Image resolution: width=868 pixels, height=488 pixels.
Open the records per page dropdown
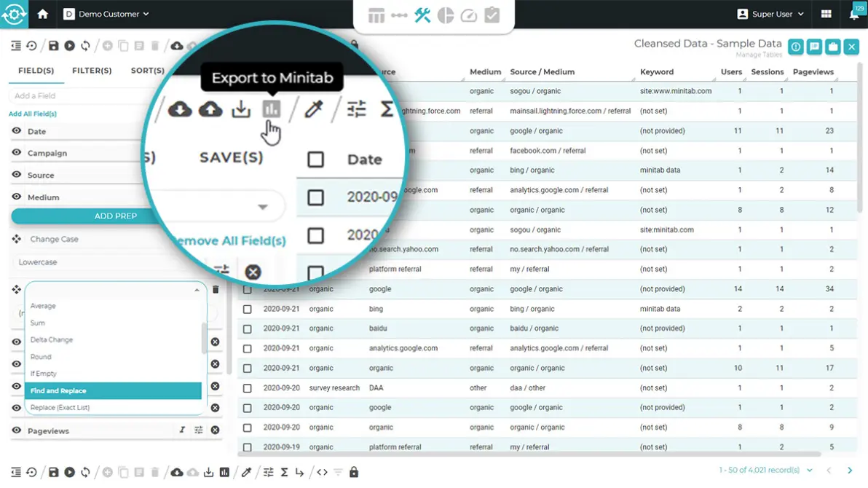coord(809,471)
